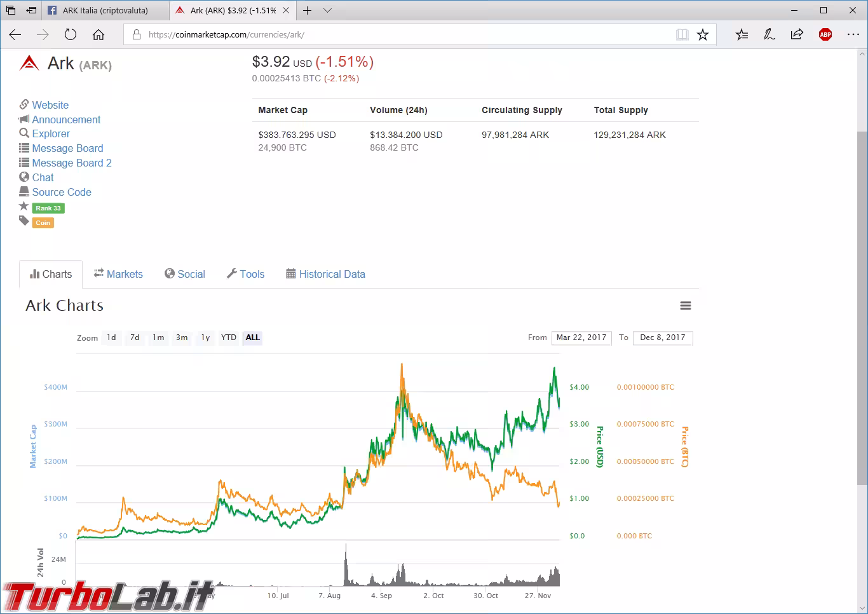Viewport: 868px width, 614px height.
Task: Show tab previews chevron
Action: pos(327,10)
